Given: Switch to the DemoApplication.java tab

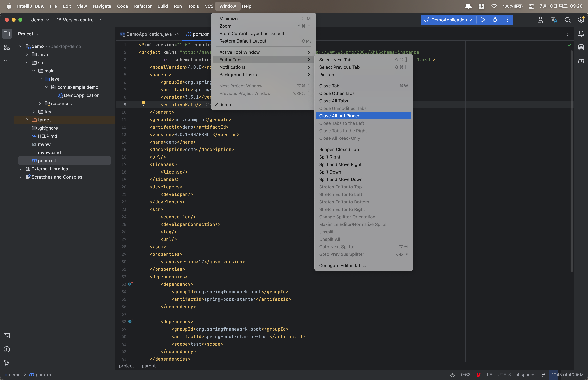Looking at the screenshot, I should pos(149,34).
